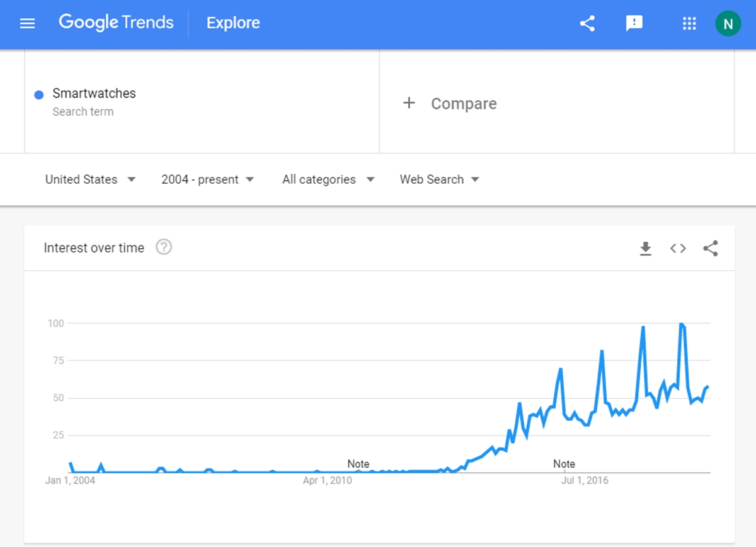Share the Interest over time chart
Screen dimensions: 756x547
(x=711, y=249)
